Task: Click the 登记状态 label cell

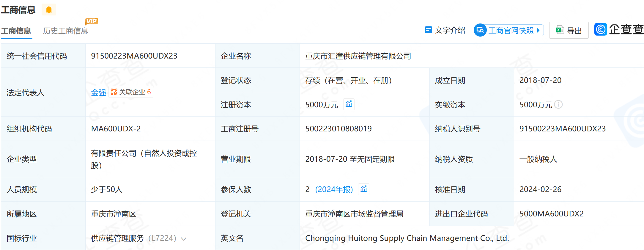Action: (257, 80)
